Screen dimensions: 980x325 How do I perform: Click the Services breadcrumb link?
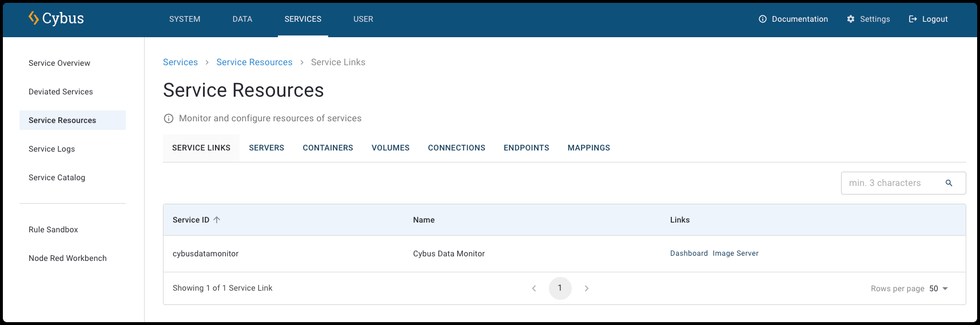tap(180, 62)
